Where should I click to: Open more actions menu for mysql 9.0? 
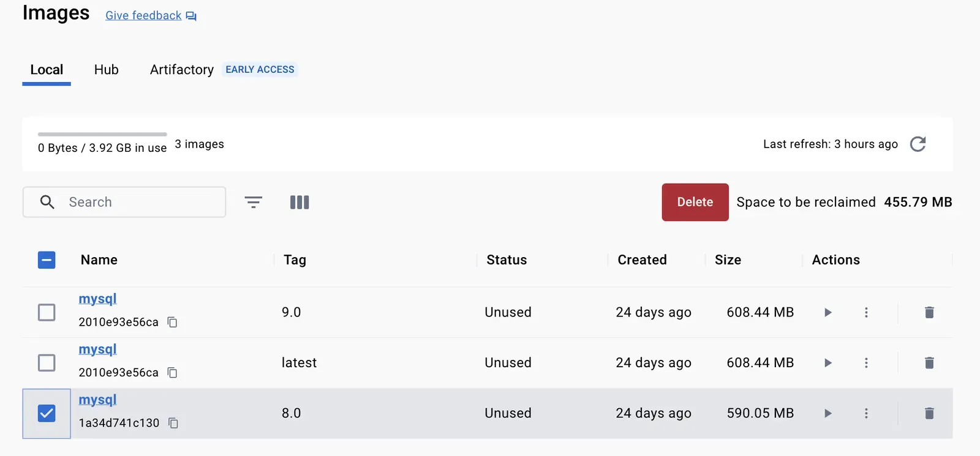pyautogui.click(x=866, y=312)
